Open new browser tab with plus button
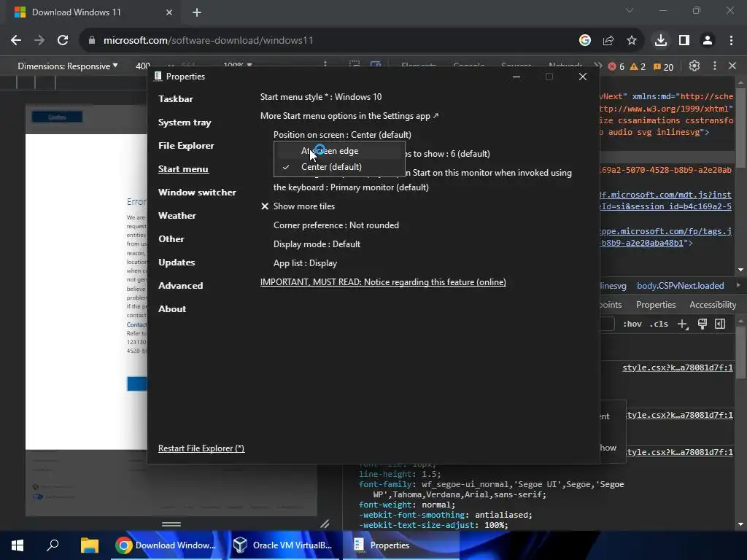Image resolution: width=747 pixels, height=560 pixels. click(197, 12)
